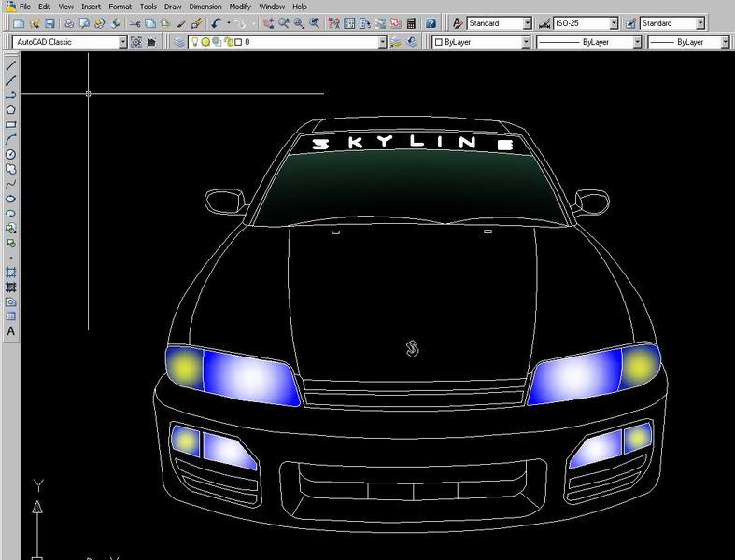Viewport: 735px width, 560px height.
Task: Open the Insert menu
Action: [91, 7]
